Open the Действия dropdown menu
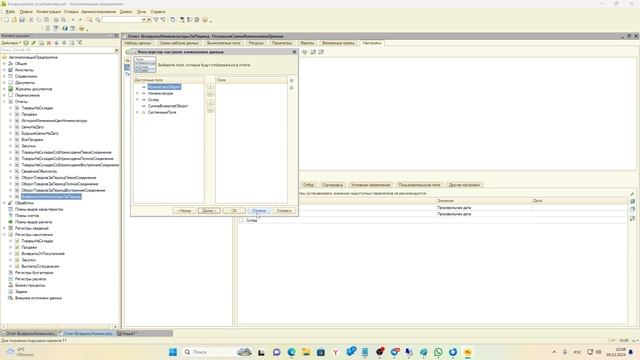Screen dimensions: 640x360 pyautogui.click(x=11, y=43)
